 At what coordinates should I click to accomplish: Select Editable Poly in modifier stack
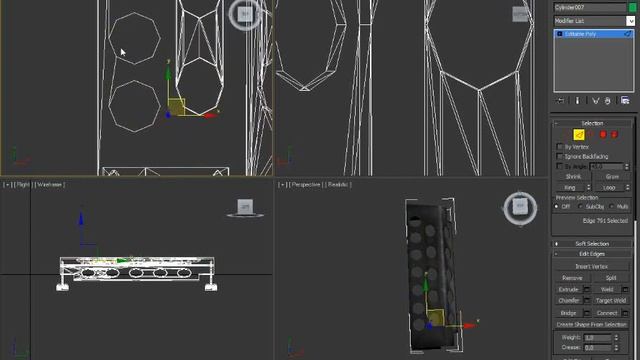(x=593, y=34)
